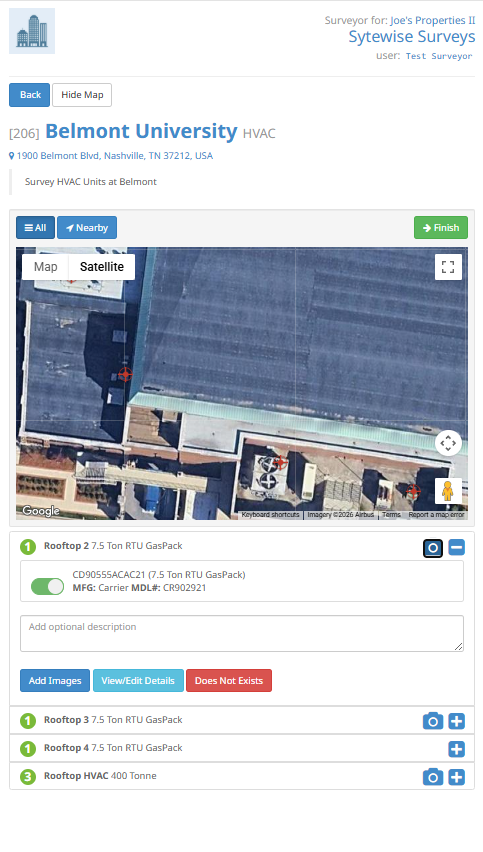Image resolution: width=483 pixels, height=852 pixels.
Task: Expand the Rooftop HVAC section
Action: tap(456, 777)
